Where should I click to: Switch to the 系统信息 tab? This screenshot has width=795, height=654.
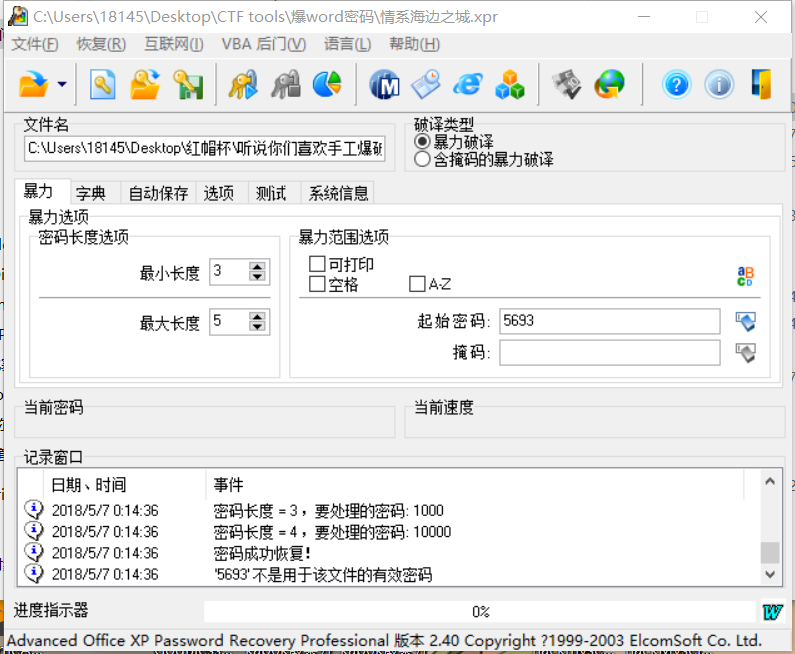[x=338, y=193]
